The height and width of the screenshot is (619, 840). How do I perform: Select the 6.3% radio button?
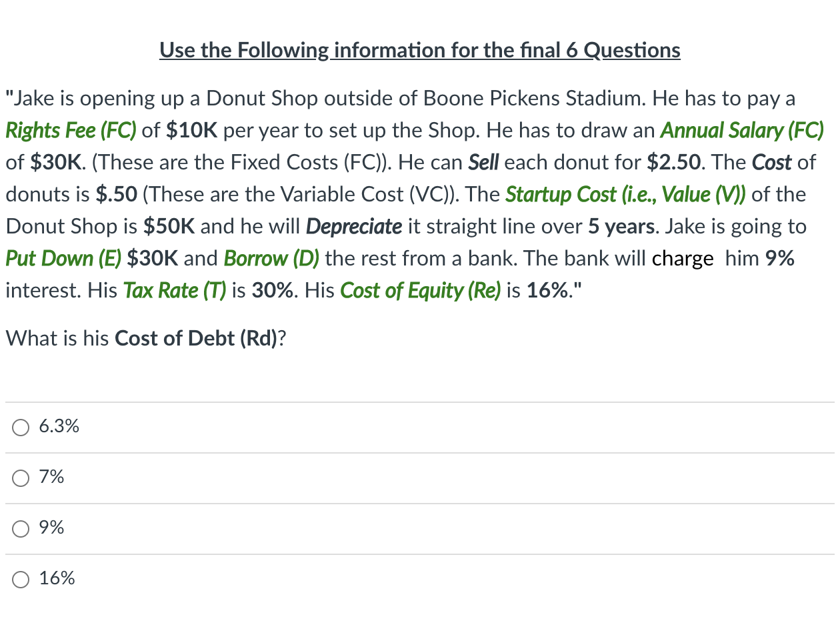[x=21, y=427]
